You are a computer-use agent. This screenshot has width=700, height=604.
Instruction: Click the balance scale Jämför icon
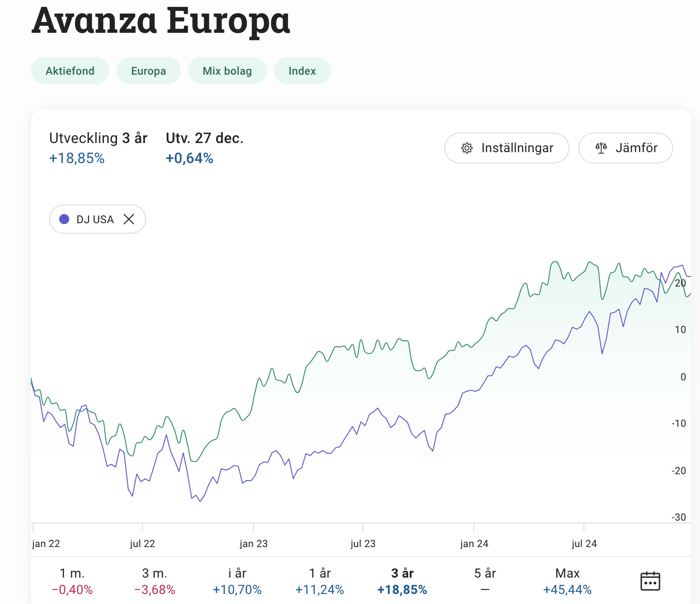[x=601, y=148]
